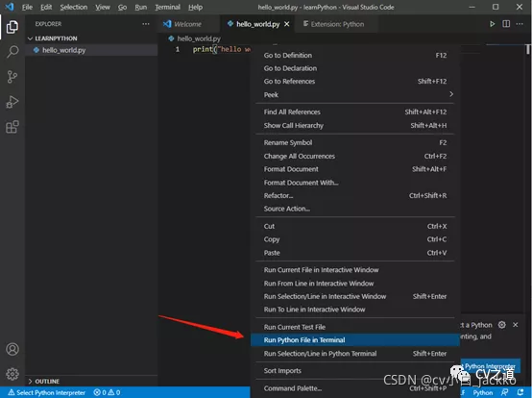The width and height of the screenshot is (532, 398).
Task: Choose Format Document
Action: [355, 169]
